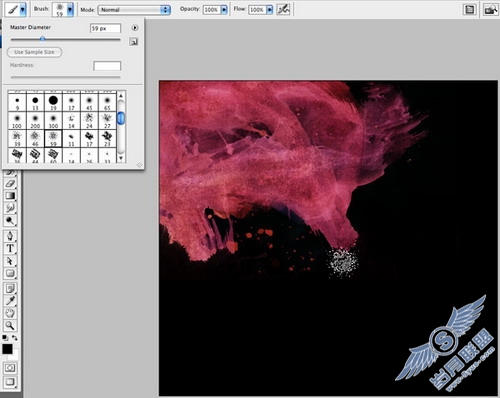Select the spatter 46 brush
The image size is (500, 398).
(35, 138)
